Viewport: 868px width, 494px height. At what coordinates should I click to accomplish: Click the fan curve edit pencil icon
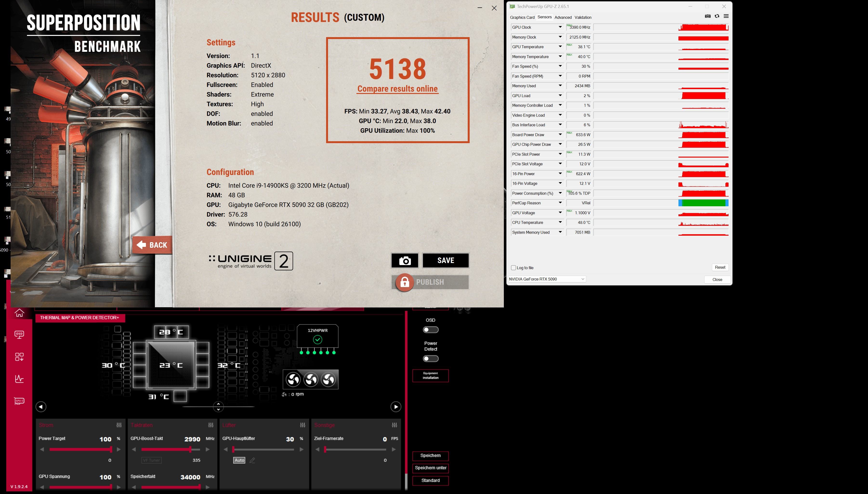click(x=252, y=461)
